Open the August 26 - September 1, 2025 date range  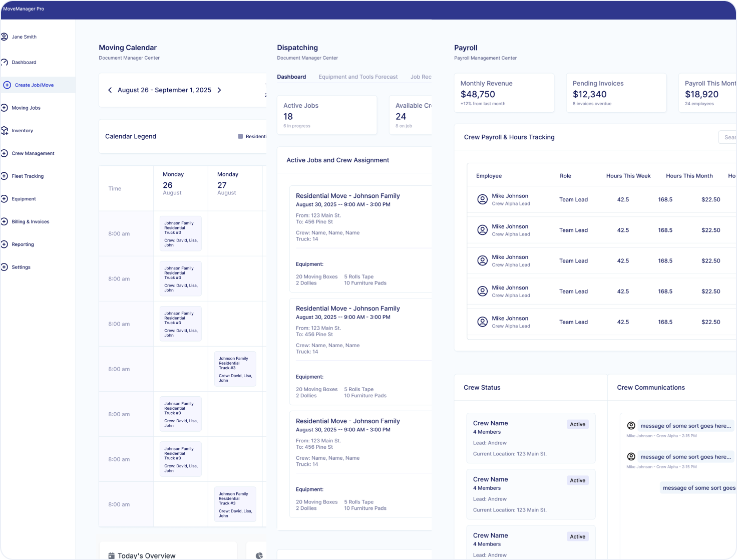164,90
